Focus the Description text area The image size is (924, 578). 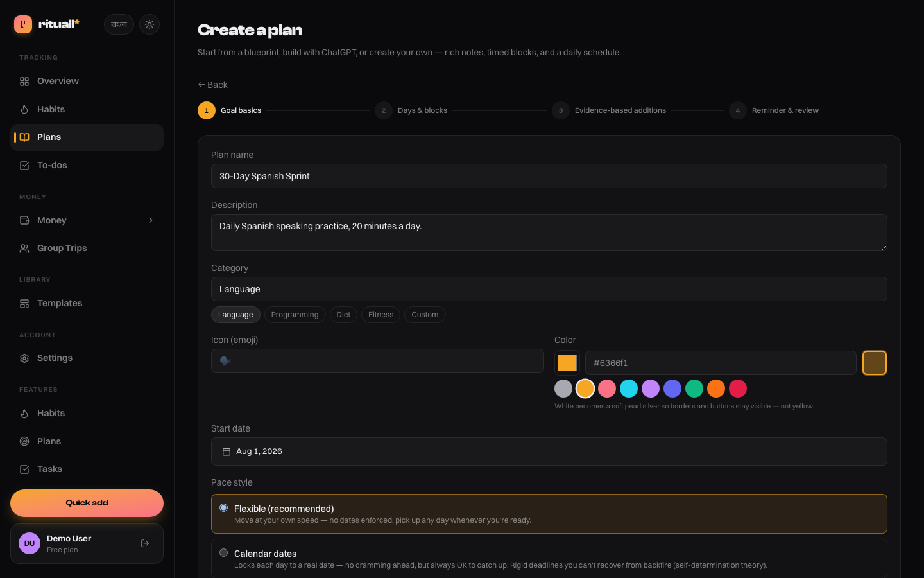click(549, 232)
